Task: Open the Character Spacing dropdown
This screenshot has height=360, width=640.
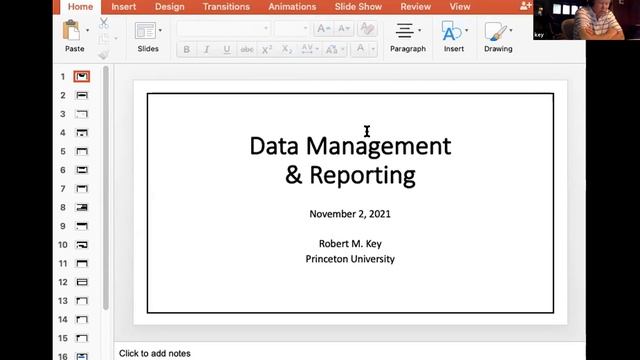Action: coord(310,49)
